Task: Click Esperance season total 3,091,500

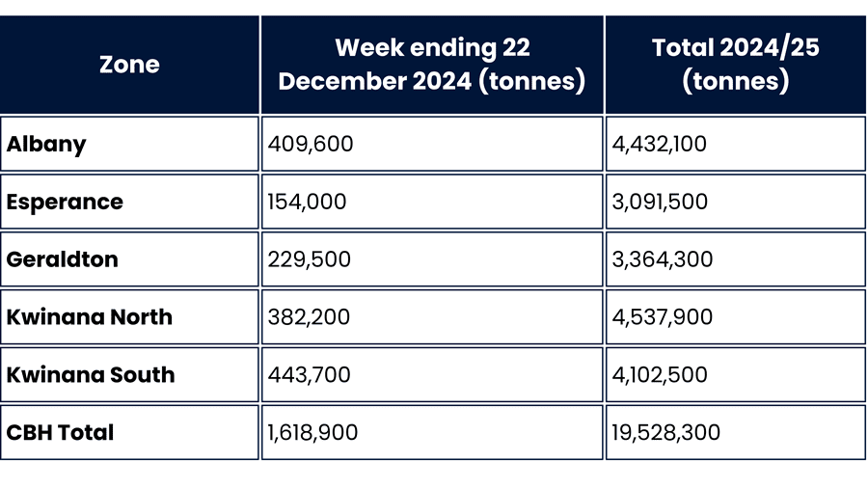Action: 660,202
